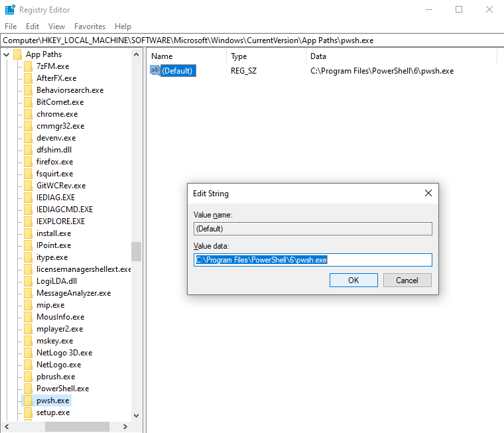The height and width of the screenshot is (433, 504).
Task: Click the BitComet.exe folder icon
Action: 29,102
